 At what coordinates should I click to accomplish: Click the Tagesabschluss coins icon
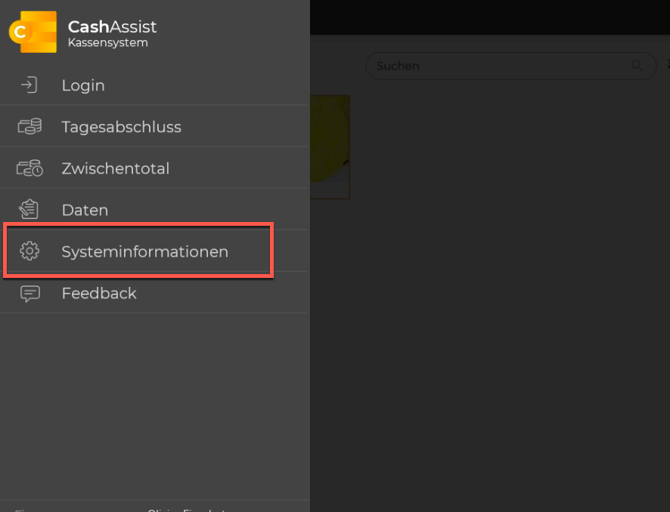click(x=29, y=127)
